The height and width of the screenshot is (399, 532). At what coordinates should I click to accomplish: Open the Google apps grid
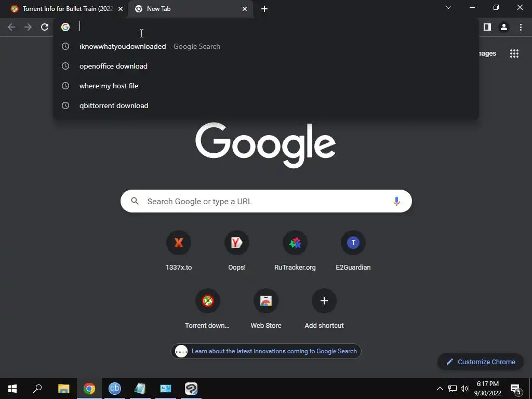[x=514, y=54]
